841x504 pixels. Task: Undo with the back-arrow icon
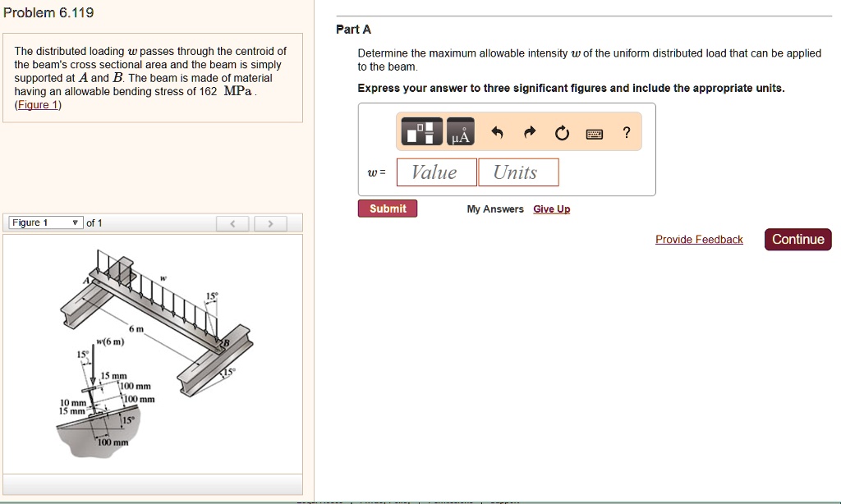[499, 131]
